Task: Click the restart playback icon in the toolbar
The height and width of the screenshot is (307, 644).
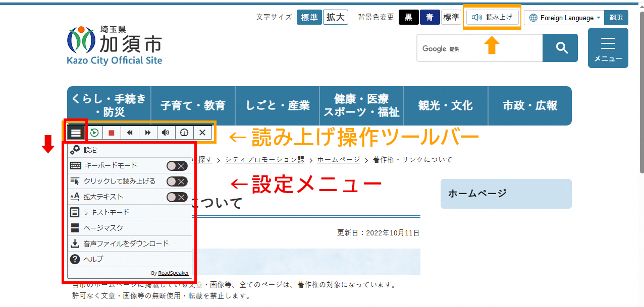Action: point(93,132)
